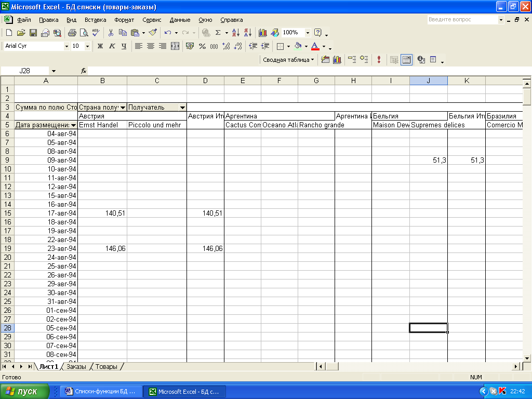Click the пуск Start button

(24, 392)
